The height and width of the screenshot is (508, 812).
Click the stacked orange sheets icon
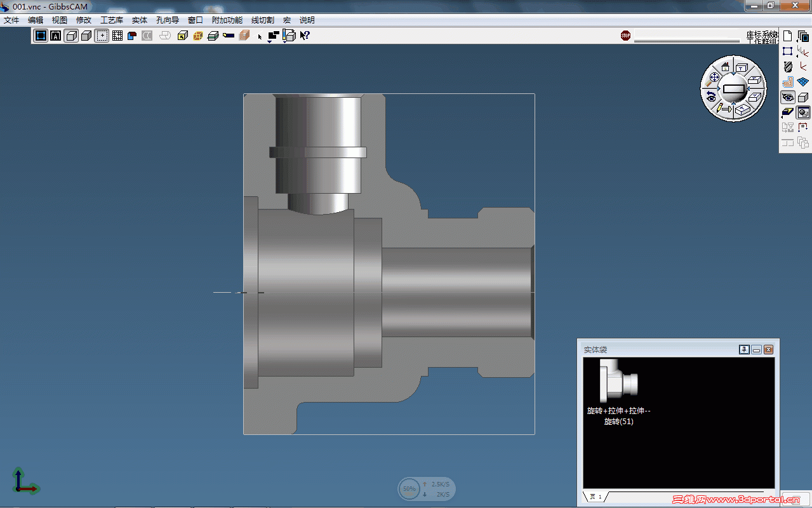(244, 36)
